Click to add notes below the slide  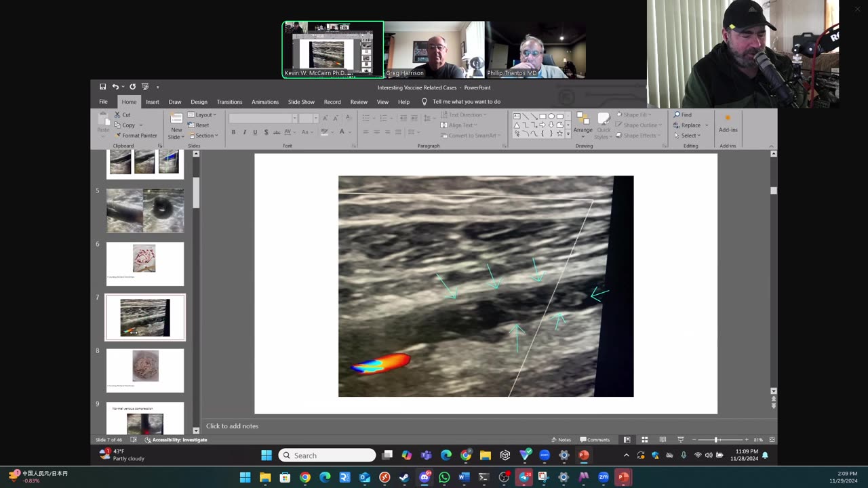[x=232, y=426]
